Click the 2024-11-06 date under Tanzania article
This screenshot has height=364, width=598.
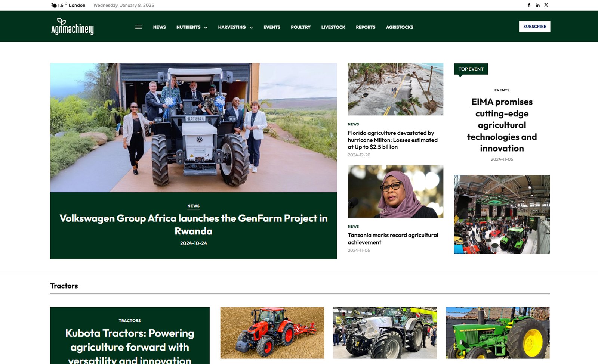(x=359, y=251)
